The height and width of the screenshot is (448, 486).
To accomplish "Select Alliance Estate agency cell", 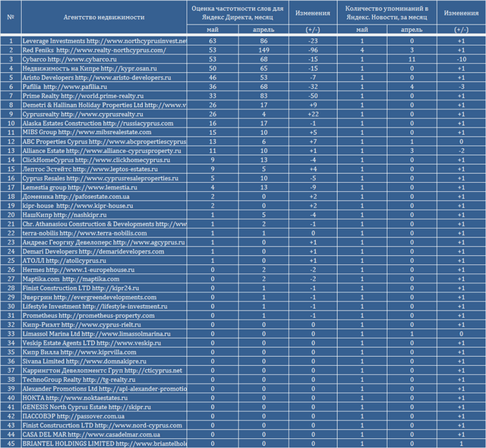I will tap(104, 151).
